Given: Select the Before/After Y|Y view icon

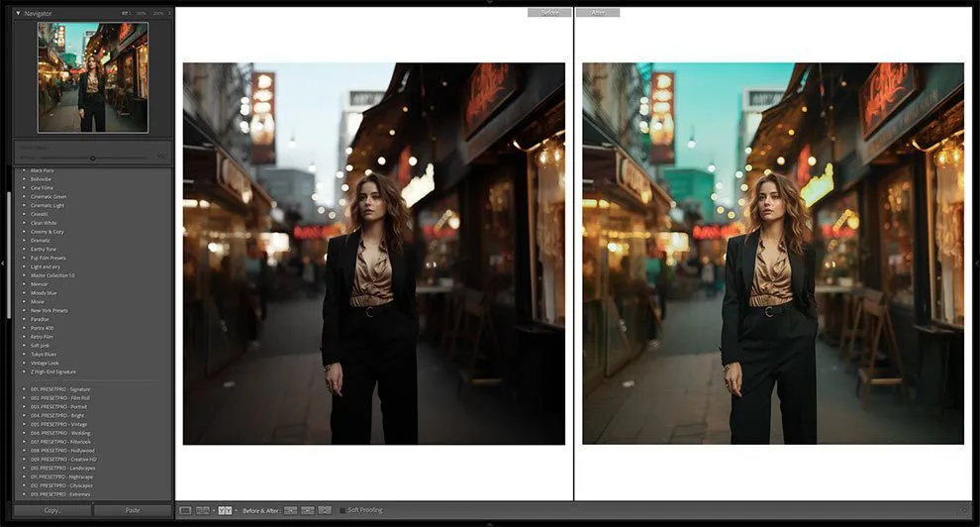Looking at the screenshot, I should 224,510.
